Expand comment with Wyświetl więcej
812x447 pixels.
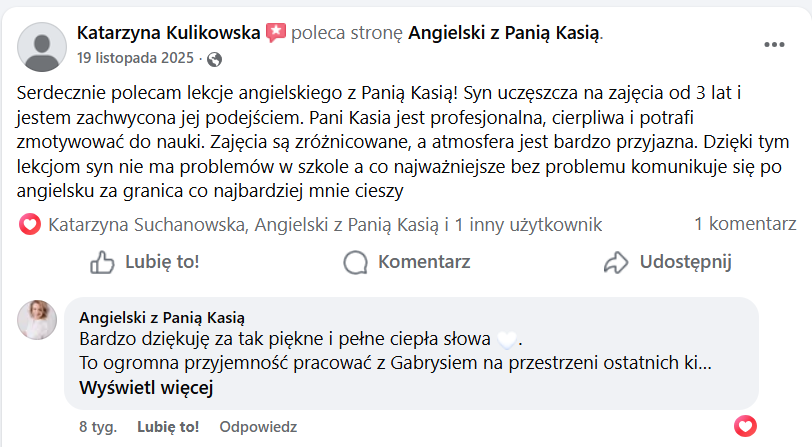[146, 387]
